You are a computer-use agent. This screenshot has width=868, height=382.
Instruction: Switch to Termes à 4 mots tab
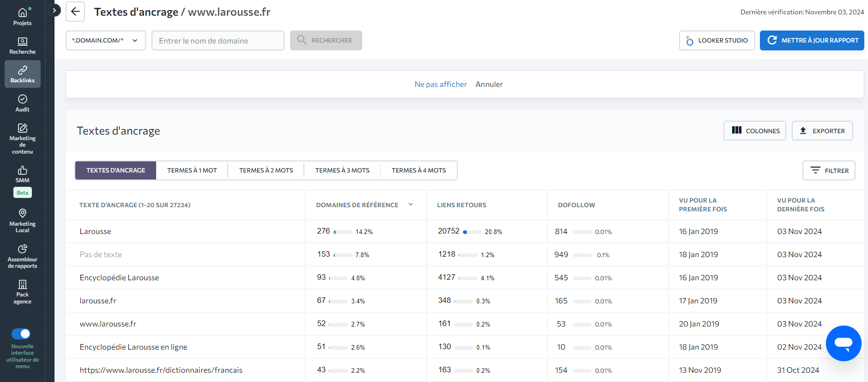click(x=419, y=170)
